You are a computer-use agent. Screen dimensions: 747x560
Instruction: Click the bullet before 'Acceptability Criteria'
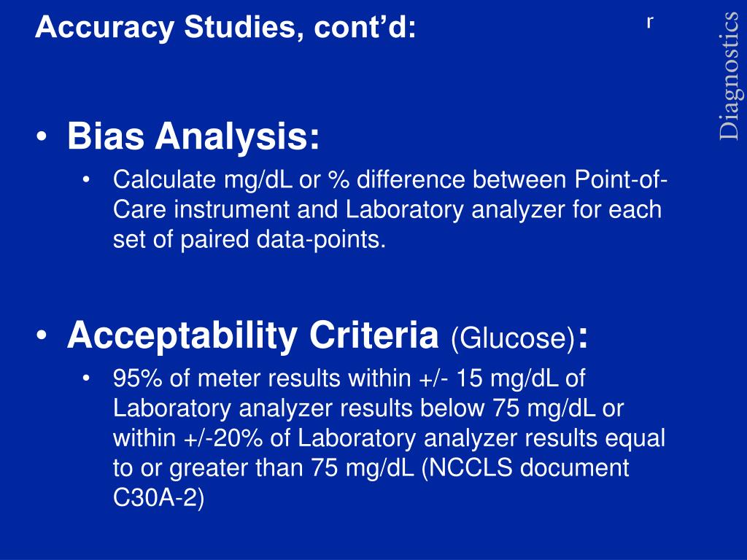(42, 335)
